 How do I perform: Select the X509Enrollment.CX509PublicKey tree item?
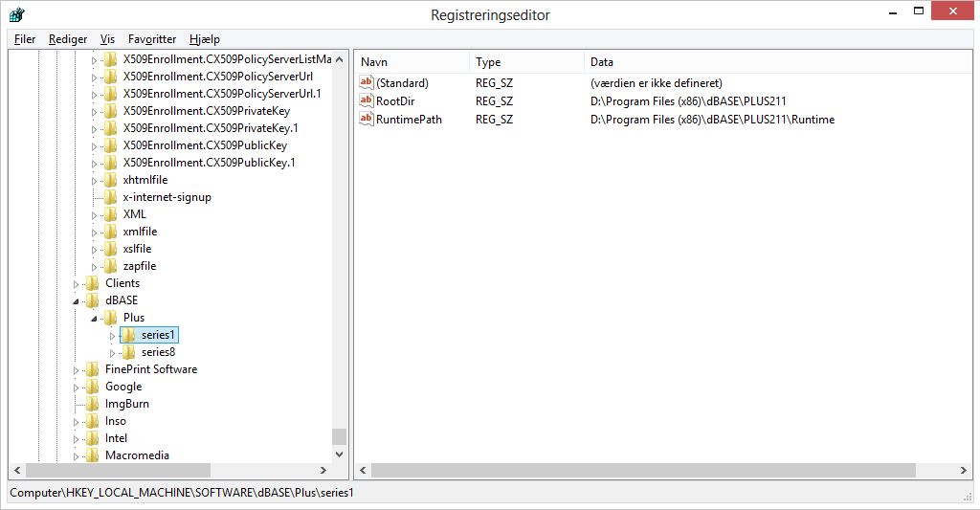(205, 145)
